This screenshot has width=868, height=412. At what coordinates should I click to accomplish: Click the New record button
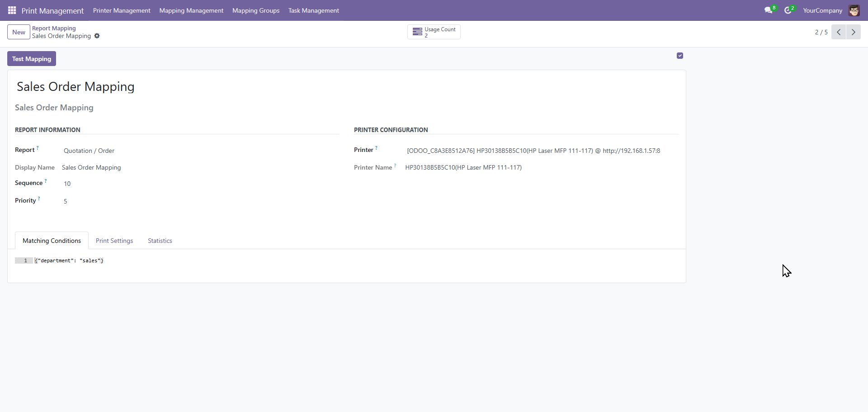click(19, 32)
